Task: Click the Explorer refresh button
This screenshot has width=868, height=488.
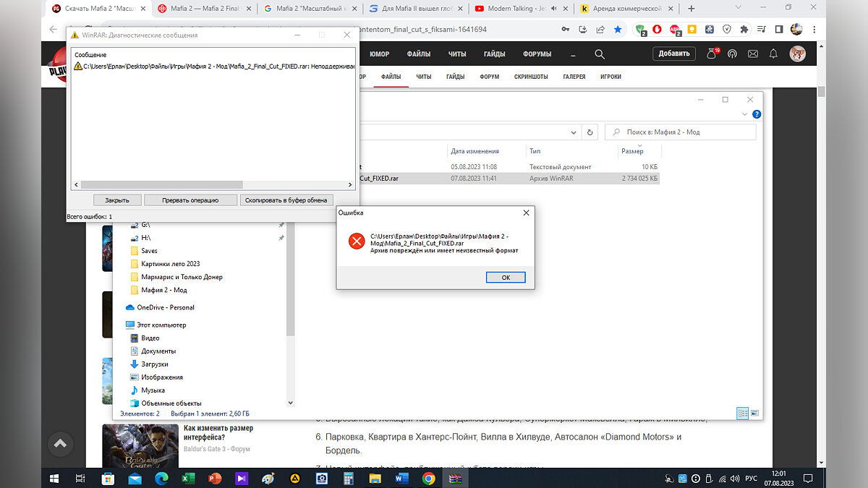Action: click(x=590, y=132)
